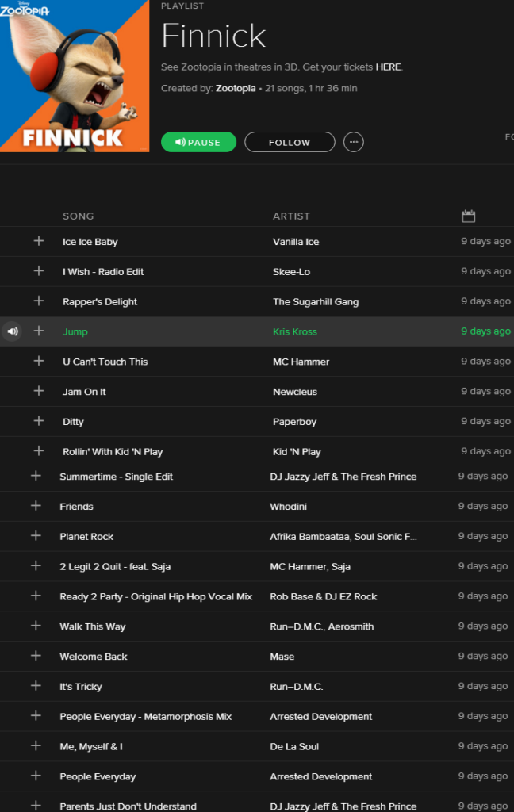Click plus icon beside Welcome Back

pos(36,656)
